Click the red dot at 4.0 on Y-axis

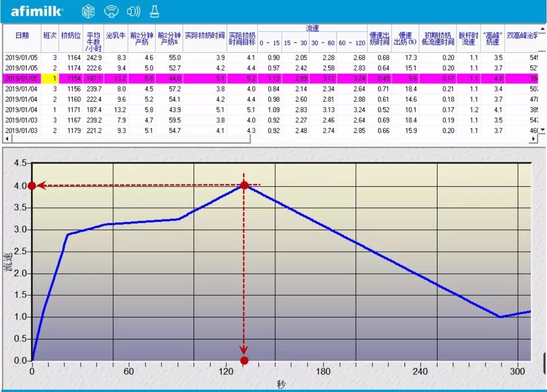point(32,186)
